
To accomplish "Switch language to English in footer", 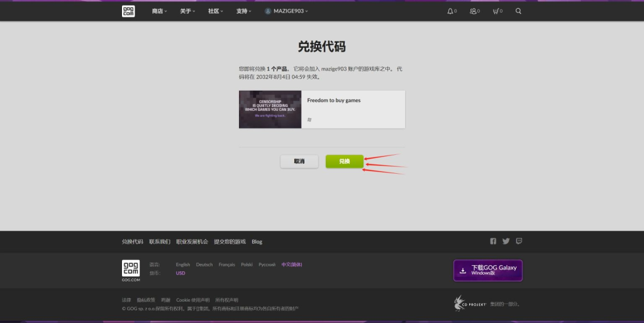I will pos(183,264).
